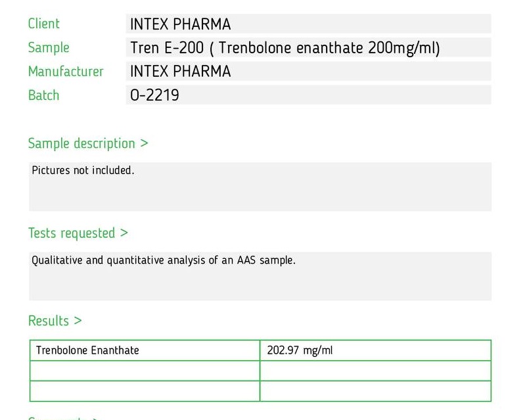Click the Qualitative and quantitative analysis text box
Screen dimensions: 525x420
(260, 276)
